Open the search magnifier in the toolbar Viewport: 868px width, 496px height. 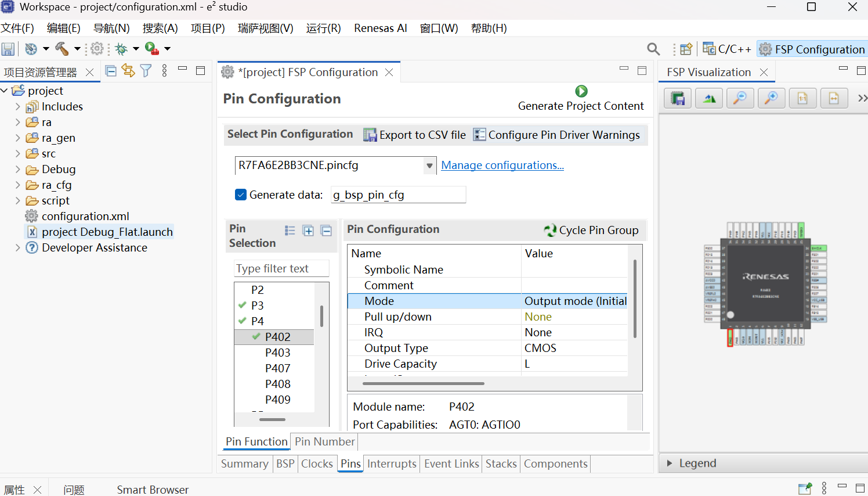click(653, 49)
